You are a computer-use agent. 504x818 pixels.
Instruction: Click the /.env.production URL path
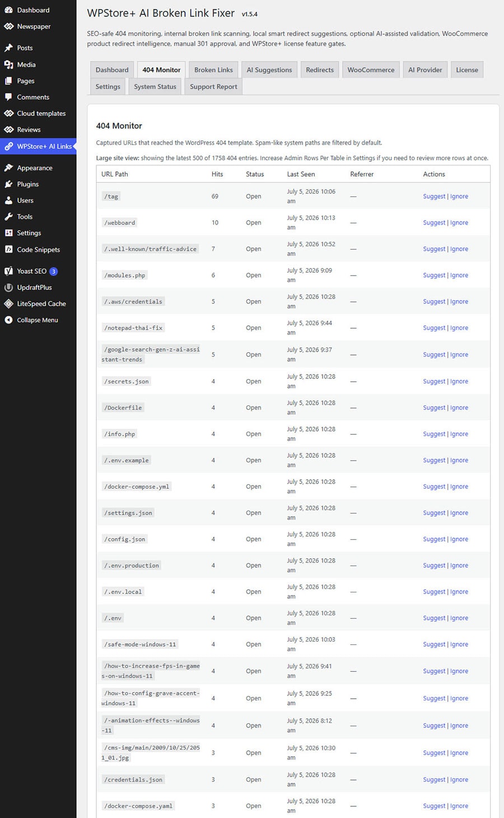pyautogui.click(x=132, y=565)
